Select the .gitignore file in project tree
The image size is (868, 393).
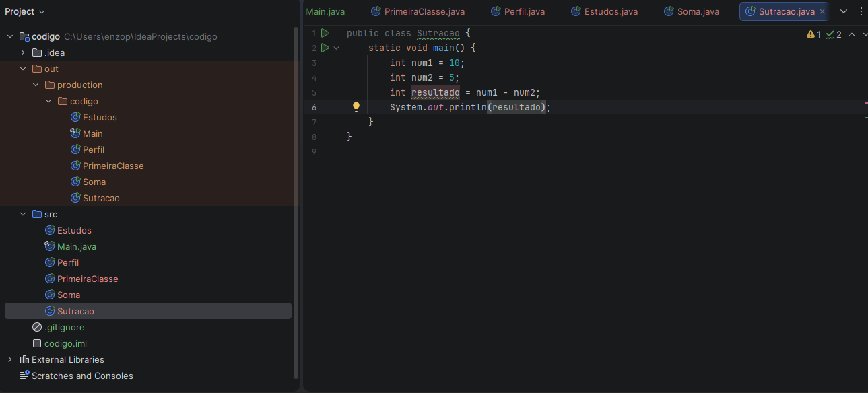(x=64, y=327)
